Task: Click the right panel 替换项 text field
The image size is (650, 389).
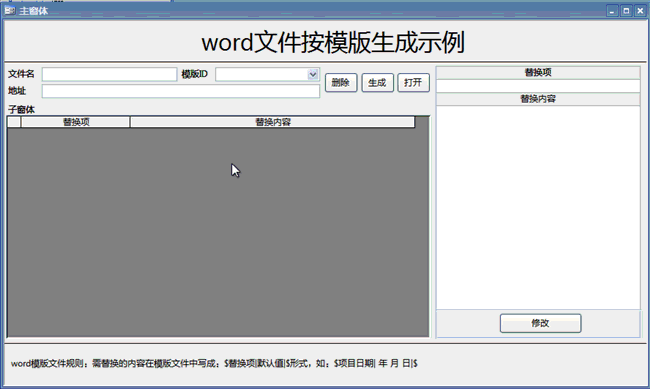Action: point(538,86)
